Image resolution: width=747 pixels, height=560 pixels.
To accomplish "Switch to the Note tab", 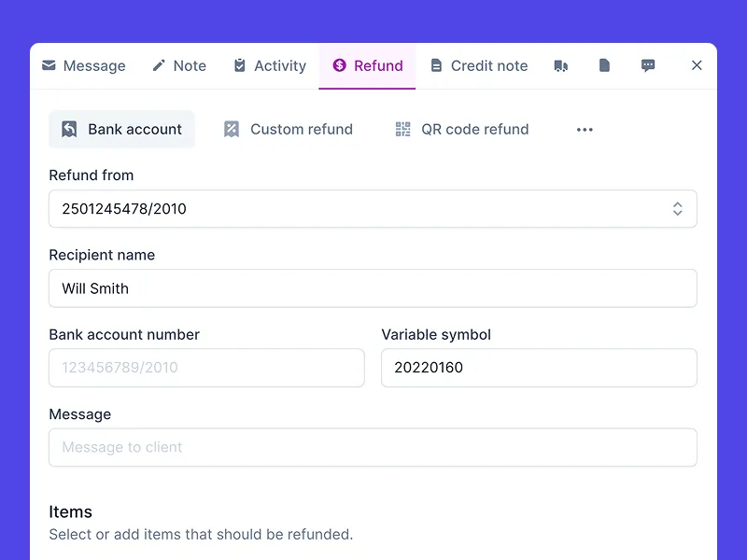I will [178, 65].
